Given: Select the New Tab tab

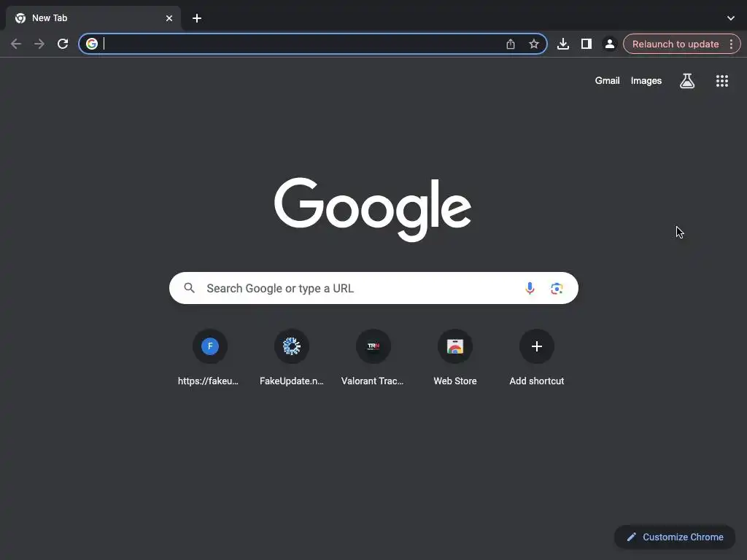Looking at the screenshot, I should point(93,18).
